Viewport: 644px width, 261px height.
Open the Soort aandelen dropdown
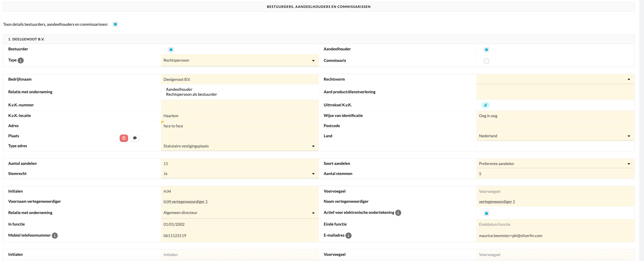[x=555, y=164]
